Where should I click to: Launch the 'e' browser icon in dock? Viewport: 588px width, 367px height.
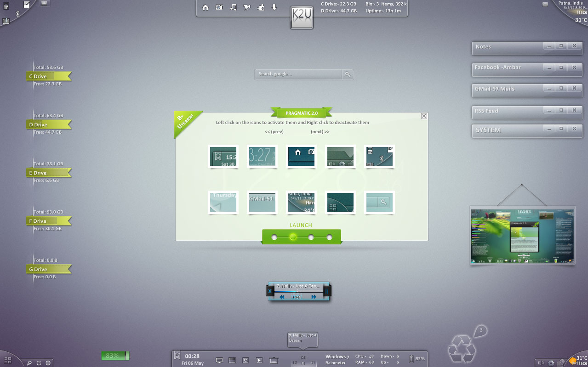(x=245, y=361)
